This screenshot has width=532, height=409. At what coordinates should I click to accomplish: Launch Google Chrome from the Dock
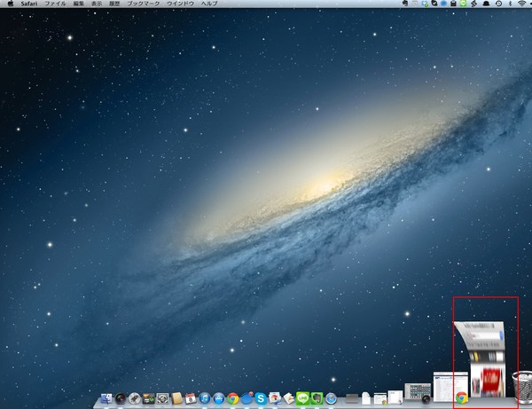232,399
